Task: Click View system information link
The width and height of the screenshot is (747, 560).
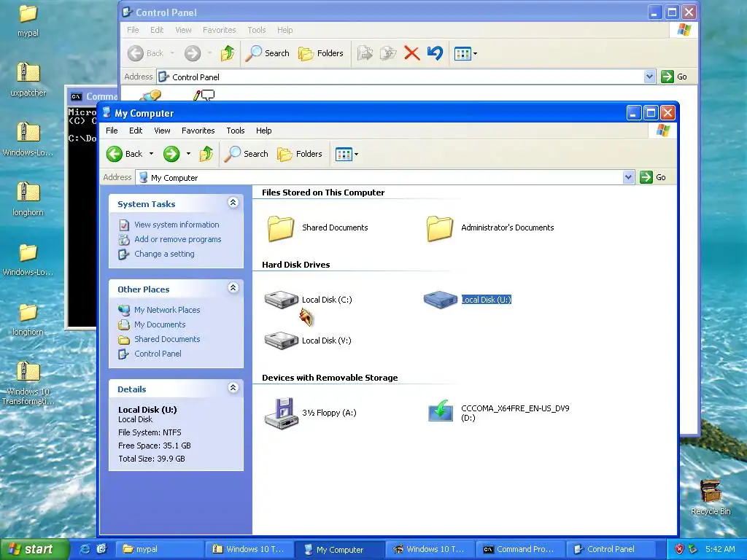Action: pos(177,225)
